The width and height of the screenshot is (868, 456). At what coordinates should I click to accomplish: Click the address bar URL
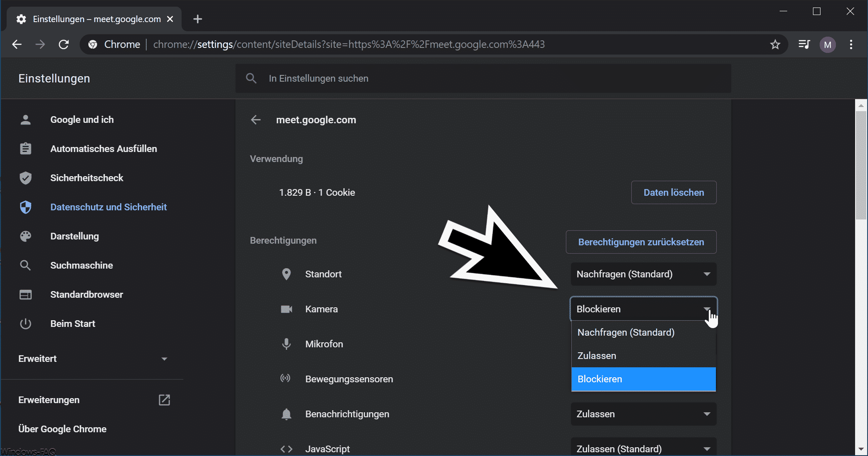coord(349,44)
